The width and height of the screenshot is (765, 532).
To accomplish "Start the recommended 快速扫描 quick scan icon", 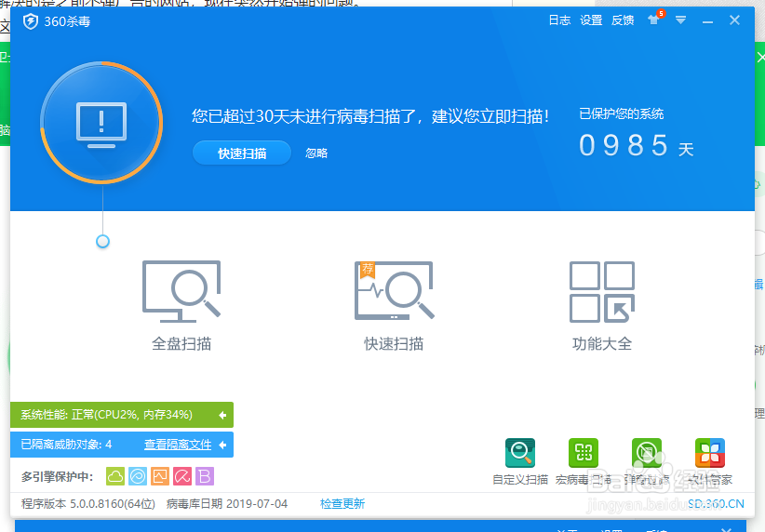I will click(395, 290).
